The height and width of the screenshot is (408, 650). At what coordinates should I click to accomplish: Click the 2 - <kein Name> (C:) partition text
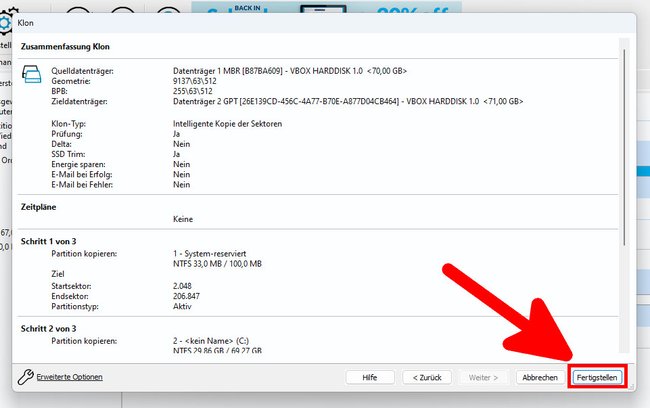pyautogui.click(x=211, y=341)
